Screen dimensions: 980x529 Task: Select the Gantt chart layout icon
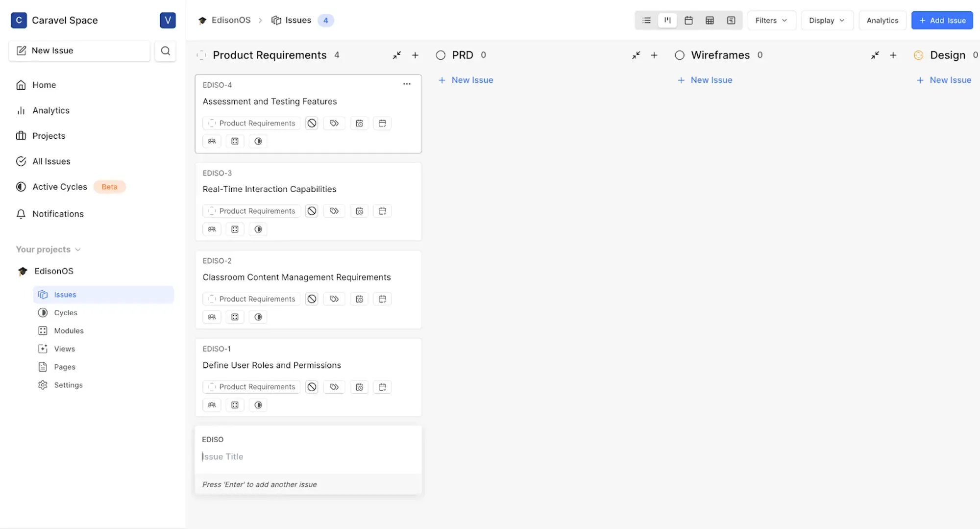731,21
